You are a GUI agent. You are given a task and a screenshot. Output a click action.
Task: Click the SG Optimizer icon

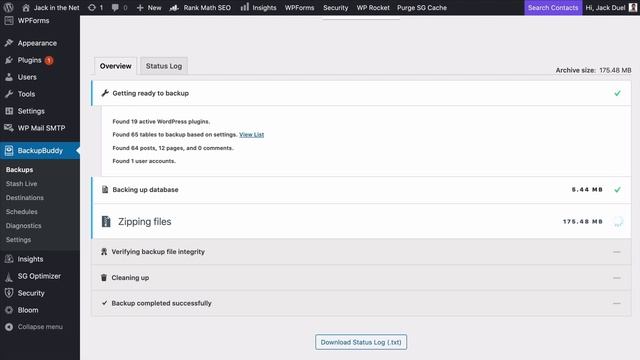[9, 277]
